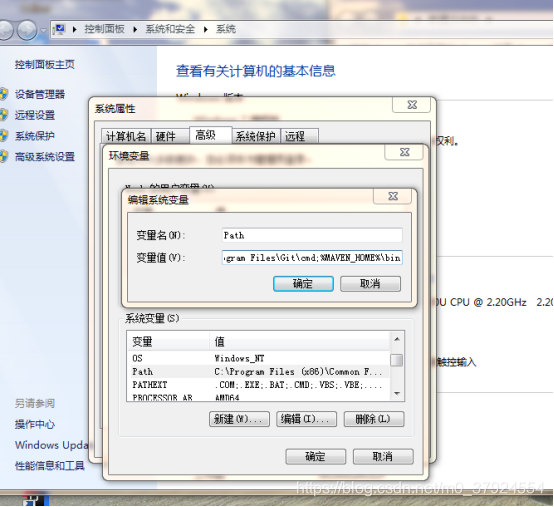This screenshot has width=554, height=507.
Task: Click the shield icon beside 高级系统设置
Action: click(3, 157)
